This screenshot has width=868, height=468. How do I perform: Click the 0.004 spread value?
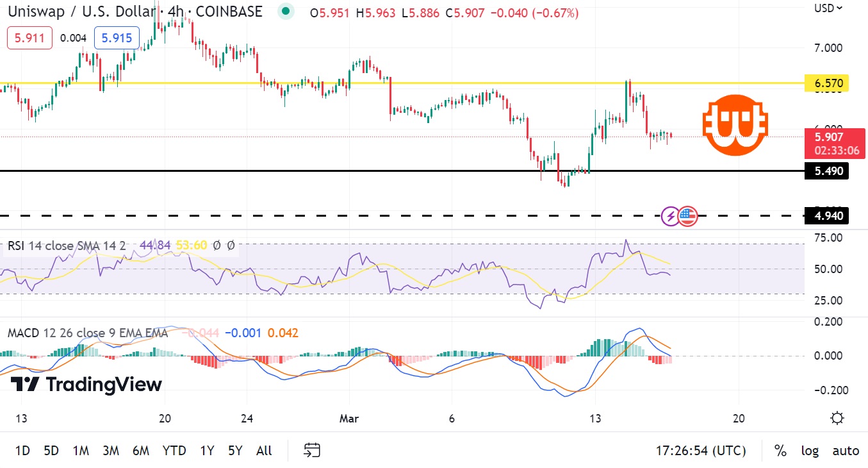[73, 38]
